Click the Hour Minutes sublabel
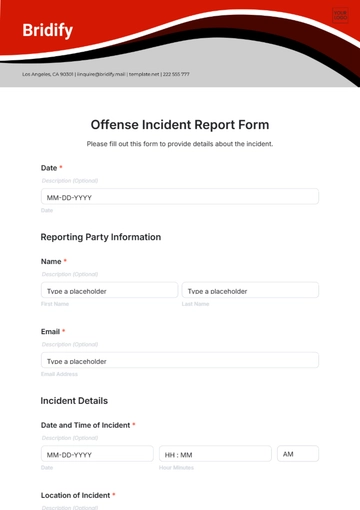Viewport: 360px width, 510px height. [x=176, y=468]
